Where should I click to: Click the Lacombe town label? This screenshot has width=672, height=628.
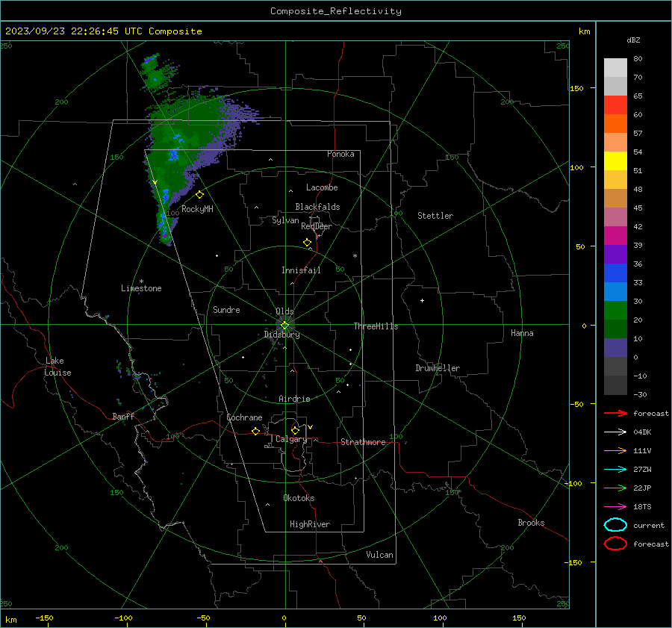[x=322, y=187]
